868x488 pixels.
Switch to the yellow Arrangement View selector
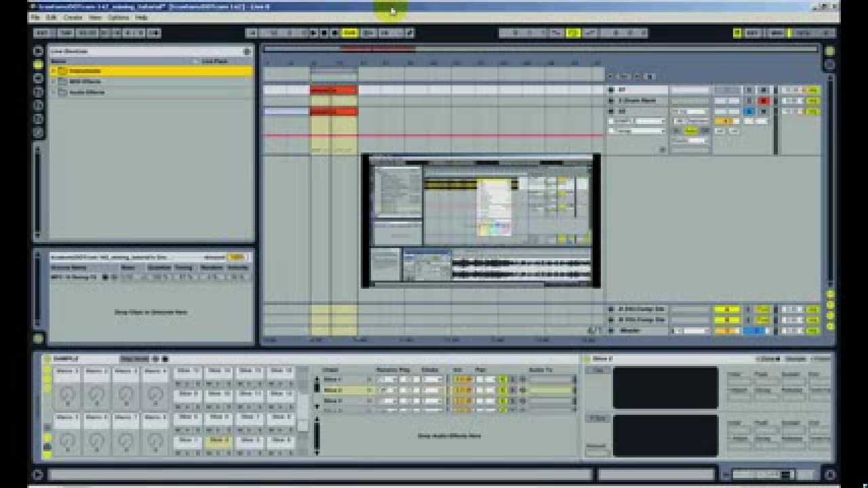pyautogui.click(x=829, y=52)
